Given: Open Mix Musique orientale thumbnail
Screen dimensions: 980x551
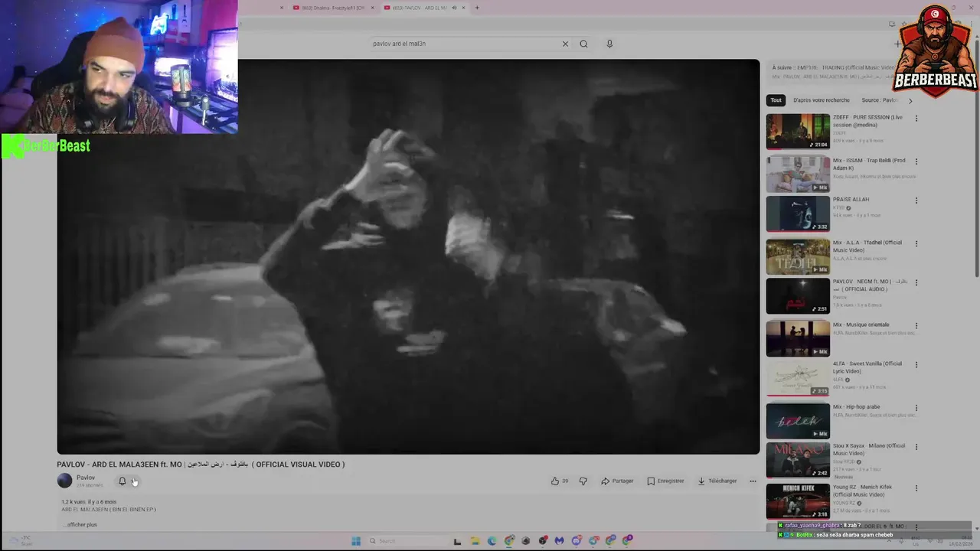Looking at the screenshot, I should coord(798,338).
